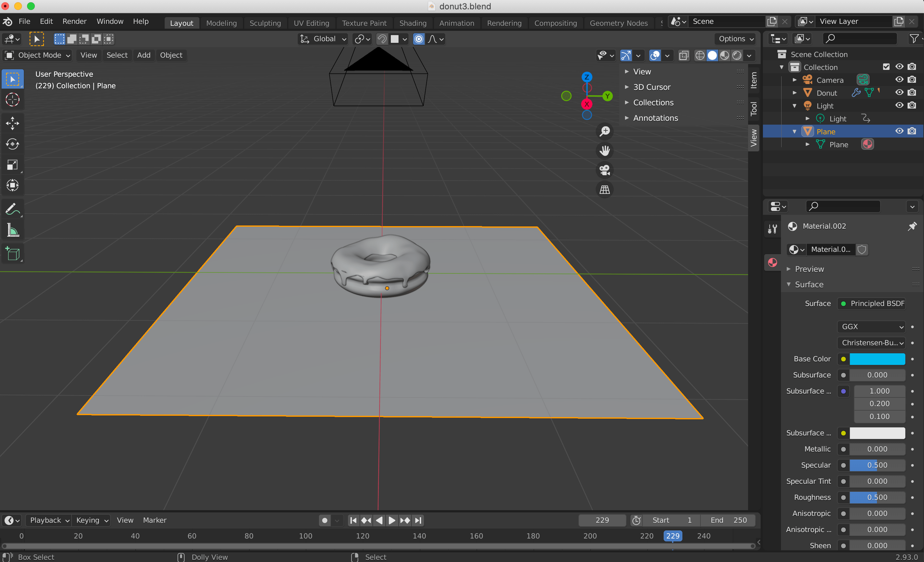Switch to camera view via viewport gizmo icon

(x=604, y=170)
